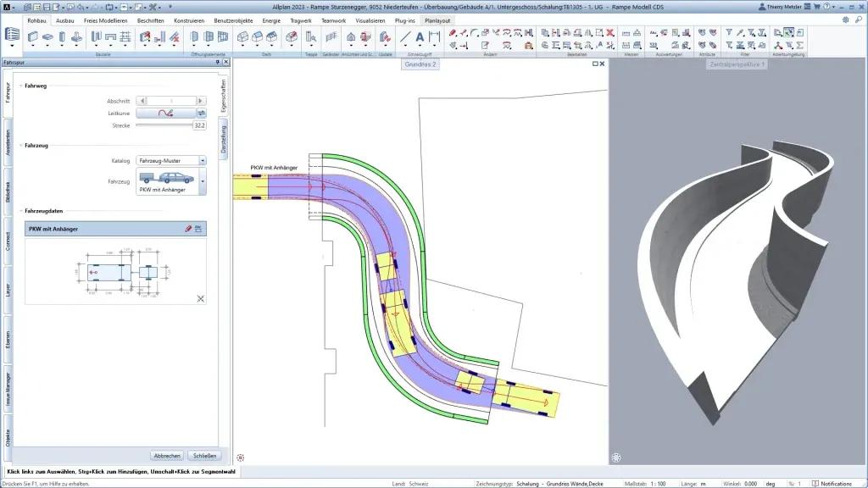Click the Abbrechen button
This screenshot has width=868, height=488.
click(x=167, y=455)
